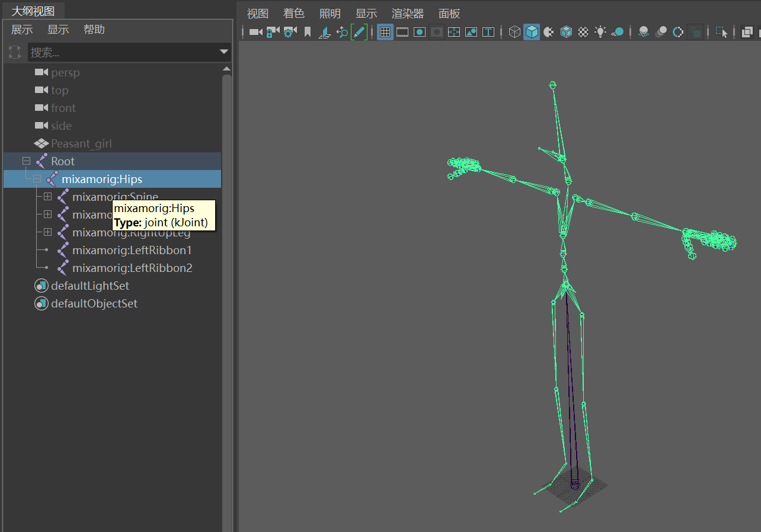761x532 pixels.
Task: Toggle 2D Pan/Zoom magnifier icon
Action: [x=342, y=32]
